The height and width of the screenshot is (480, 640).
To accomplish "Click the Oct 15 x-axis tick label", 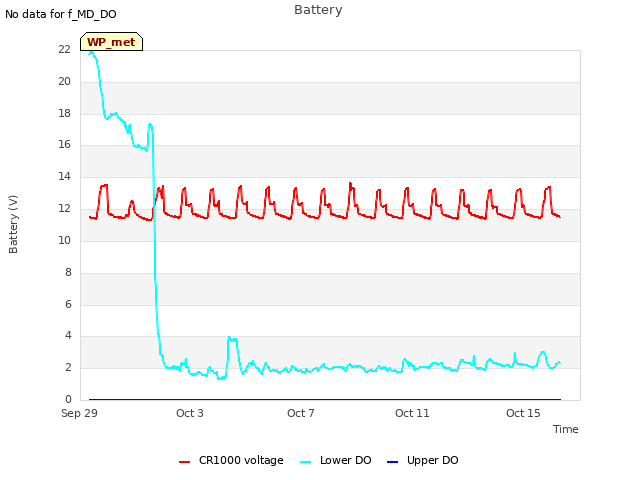I will click(523, 413).
